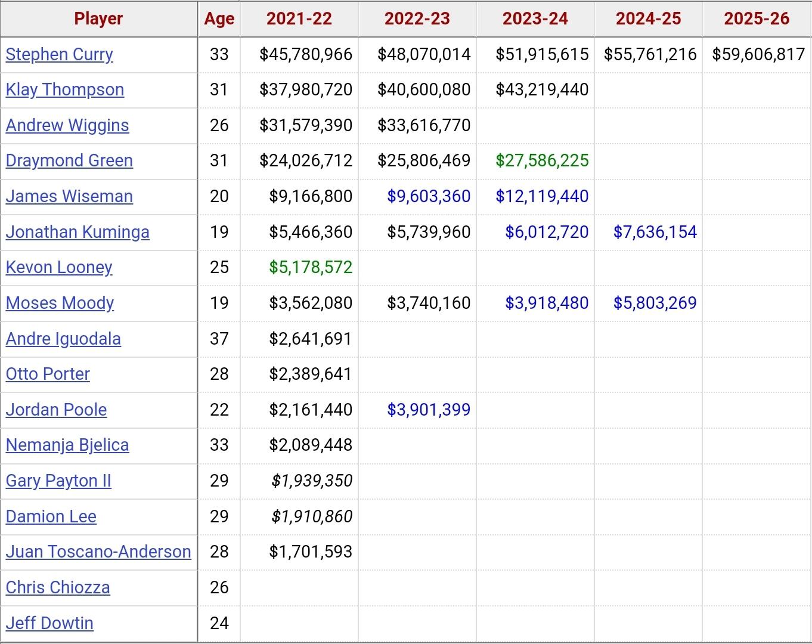
Task: Open Stephen Curry's player page
Action: [x=59, y=54]
